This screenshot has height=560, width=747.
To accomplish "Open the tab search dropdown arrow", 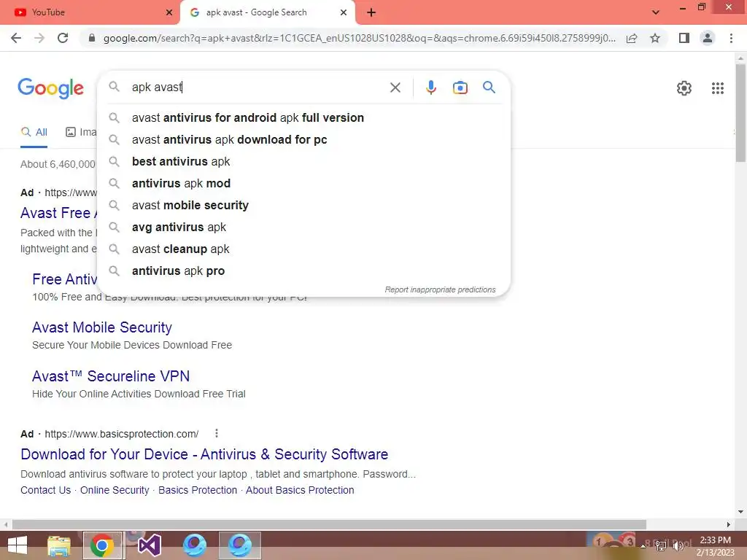I will [656, 12].
